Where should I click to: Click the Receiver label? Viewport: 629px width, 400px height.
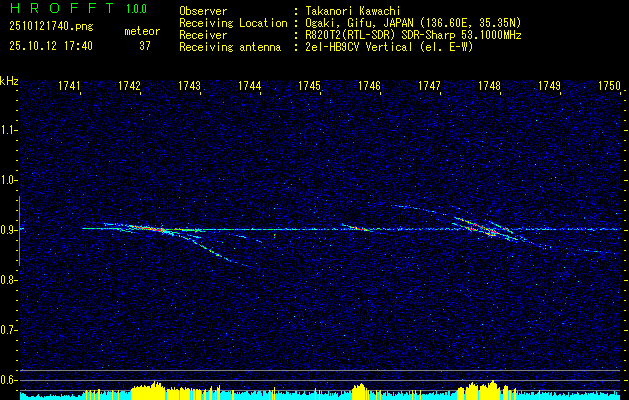203,35
